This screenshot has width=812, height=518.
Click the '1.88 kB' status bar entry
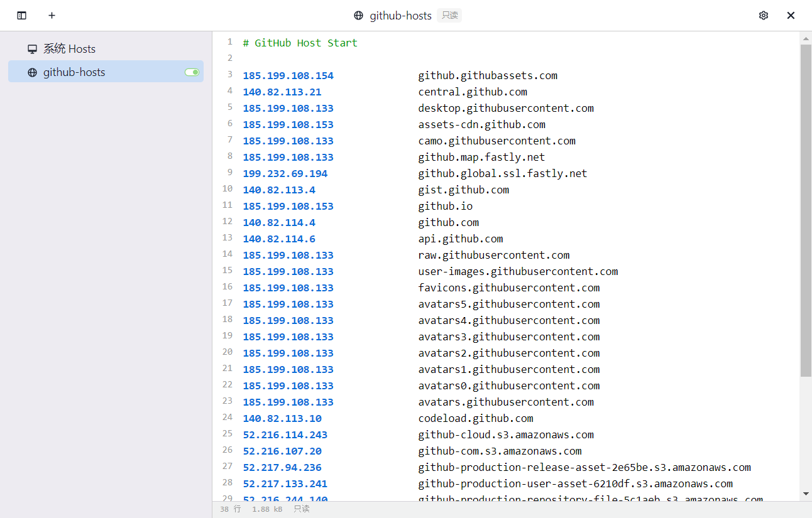point(267,509)
